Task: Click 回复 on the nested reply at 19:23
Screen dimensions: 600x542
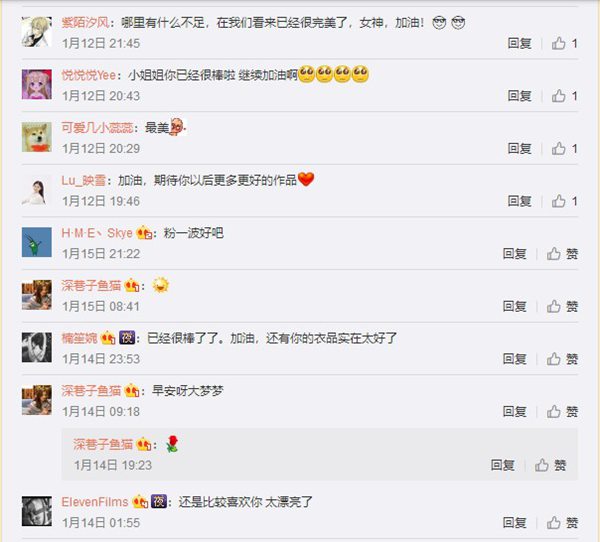Action: tap(502, 465)
